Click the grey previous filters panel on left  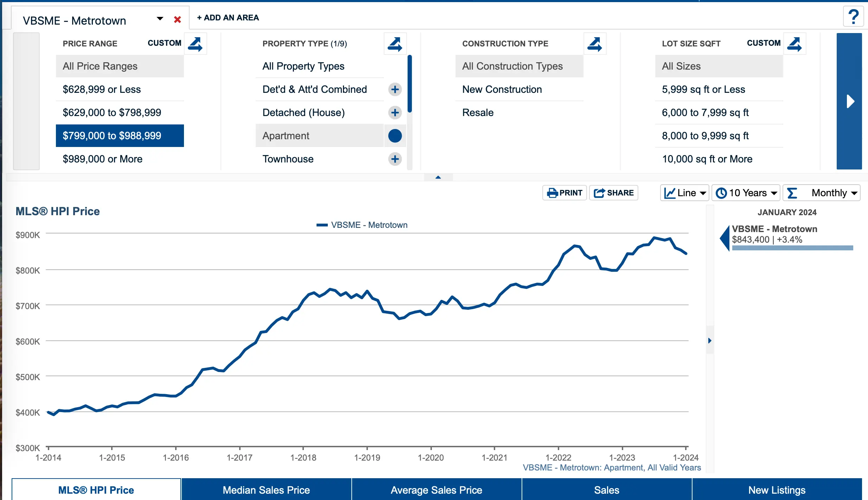click(x=26, y=101)
